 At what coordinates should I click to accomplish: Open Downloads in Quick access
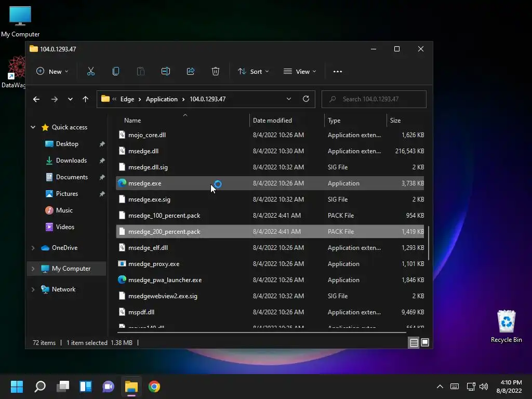coord(71,161)
